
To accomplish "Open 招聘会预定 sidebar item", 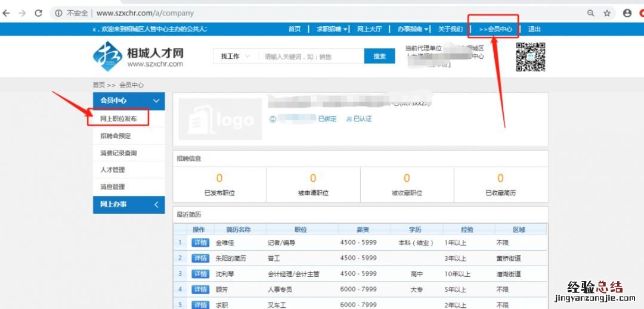I will pyautogui.click(x=115, y=136).
